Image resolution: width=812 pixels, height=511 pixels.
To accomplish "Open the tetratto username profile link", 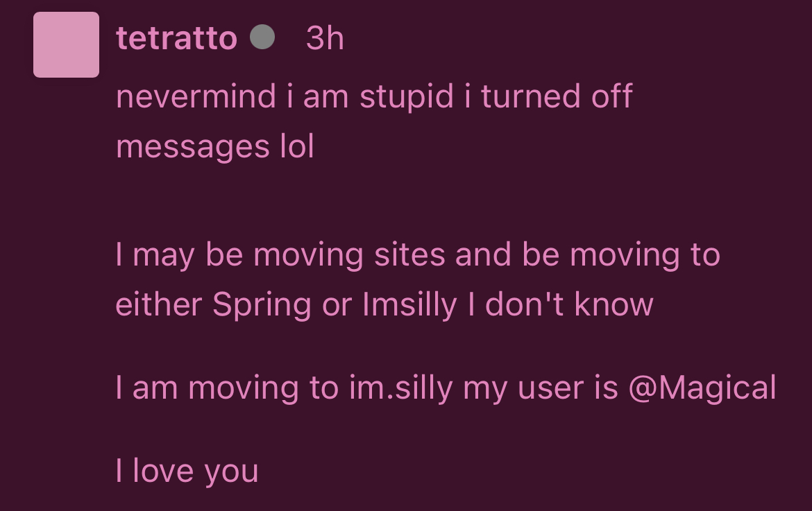I will tap(176, 38).
